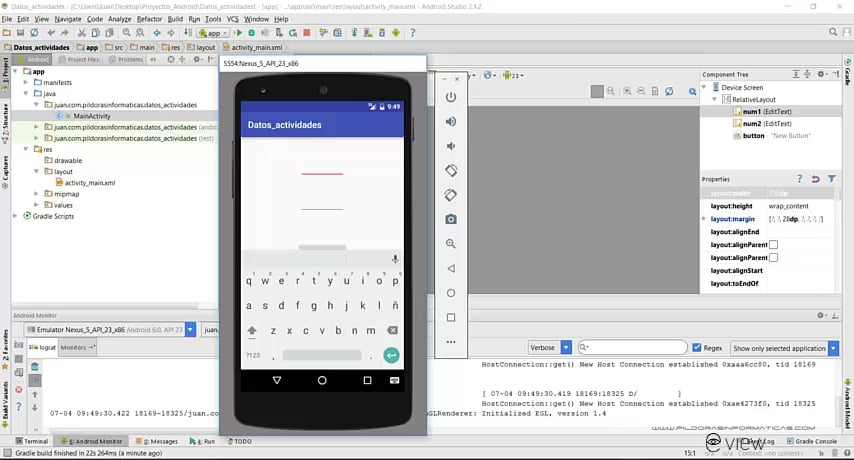Click the Save All toolbar icon
The height and width of the screenshot is (460, 854).
tap(20, 33)
